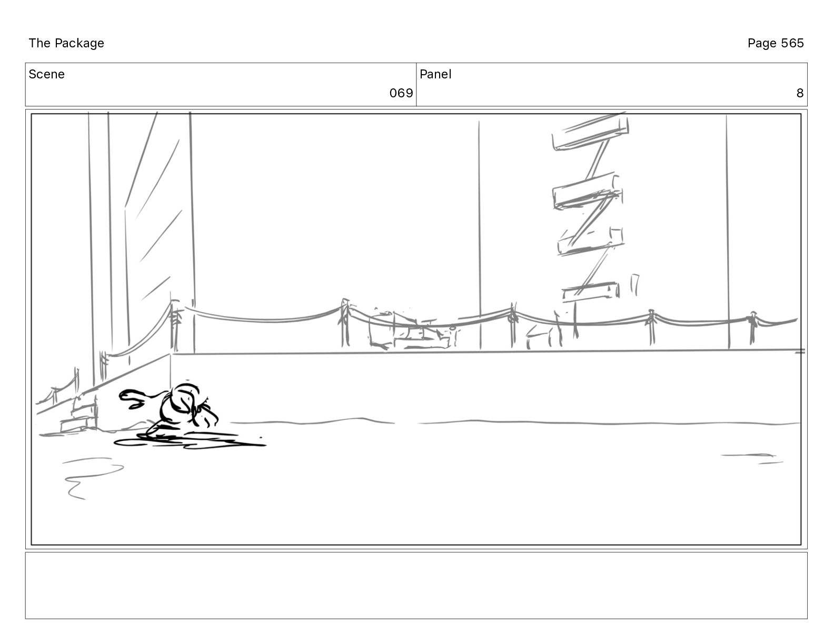Click the storyboard sketch panel image
Image resolution: width=834 pixels, height=644 pixels.
pos(416,329)
